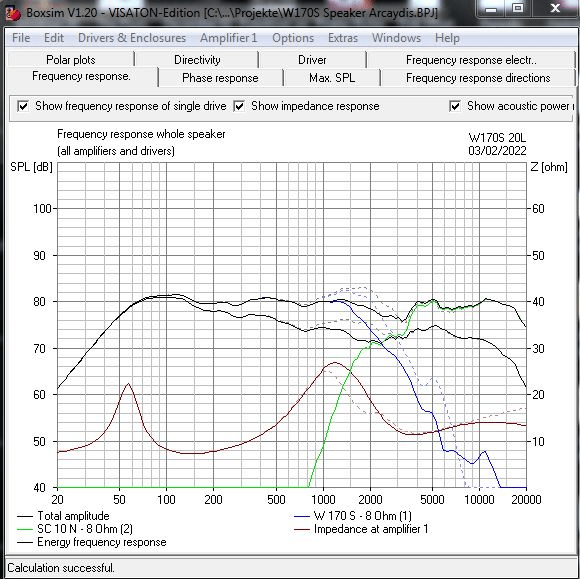Screen dimensions: 580x579
Task: Open the Options menu
Action: point(293,38)
